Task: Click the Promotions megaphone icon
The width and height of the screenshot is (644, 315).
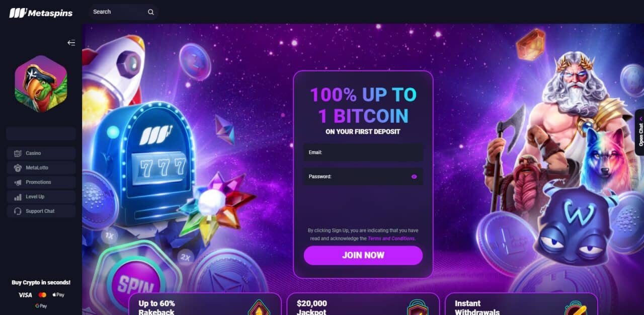Action: point(18,182)
